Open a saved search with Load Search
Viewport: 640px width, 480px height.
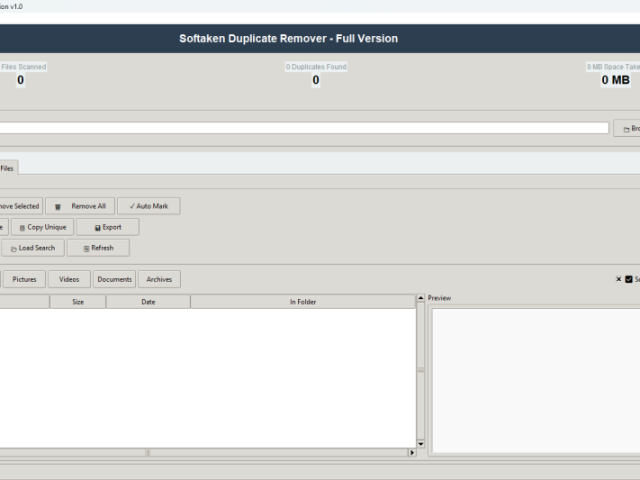pyautogui.click(x=33, y=248)
